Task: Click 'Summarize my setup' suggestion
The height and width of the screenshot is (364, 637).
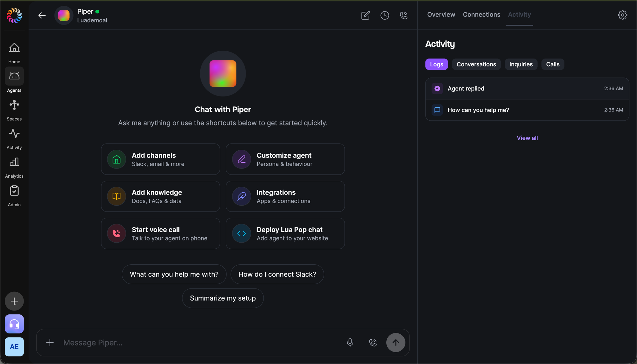Action: 223,298
